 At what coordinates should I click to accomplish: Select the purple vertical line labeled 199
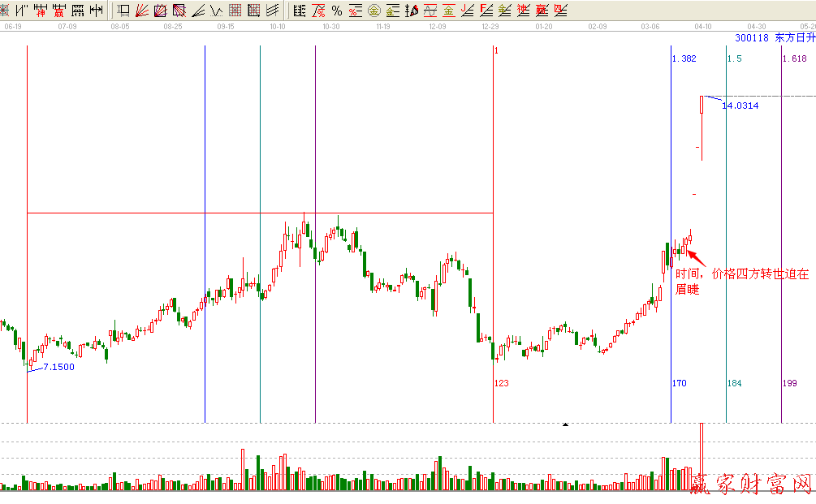click(781, 243)
